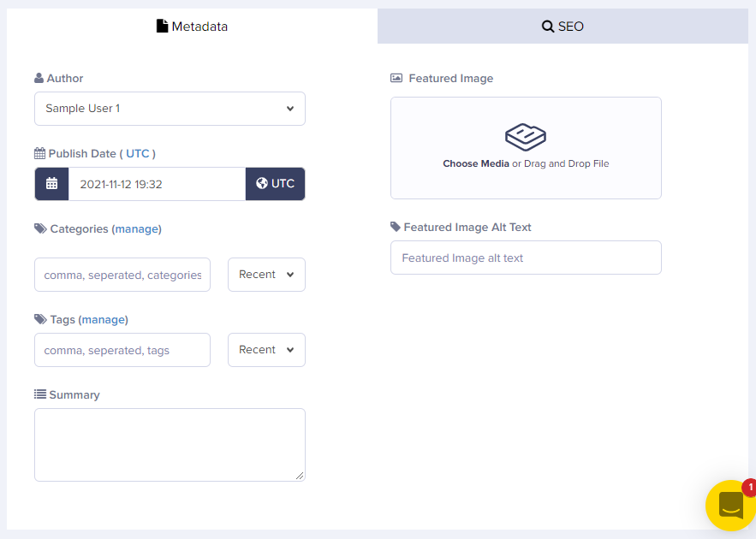
Task: Click the Featured Image alt text field
Action: (x=526, y=258)
